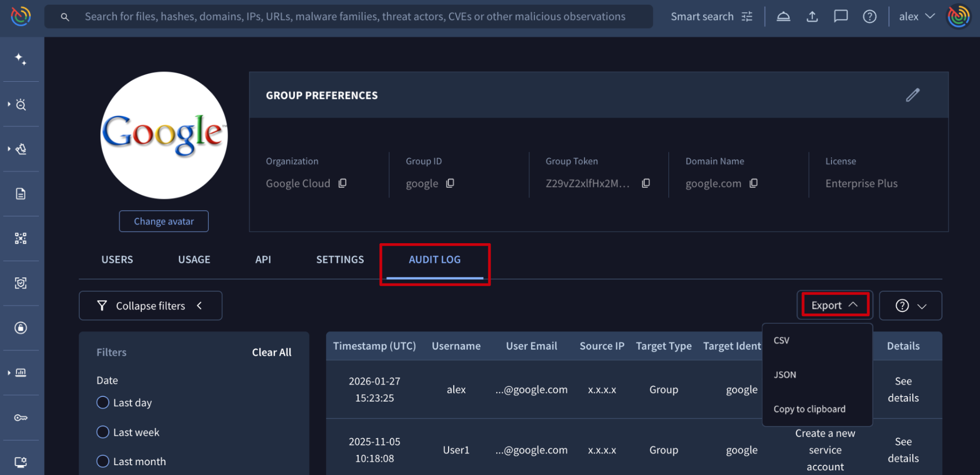The image size is (980, 475).
Task: Copy the Domain Name google.com
Action: click(x=753, y=183)
